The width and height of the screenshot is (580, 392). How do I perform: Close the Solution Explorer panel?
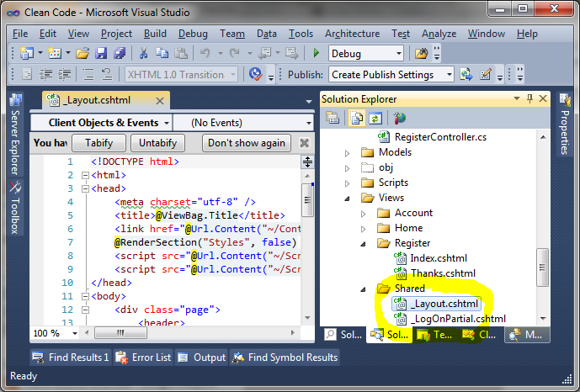(x=543, y=98)
